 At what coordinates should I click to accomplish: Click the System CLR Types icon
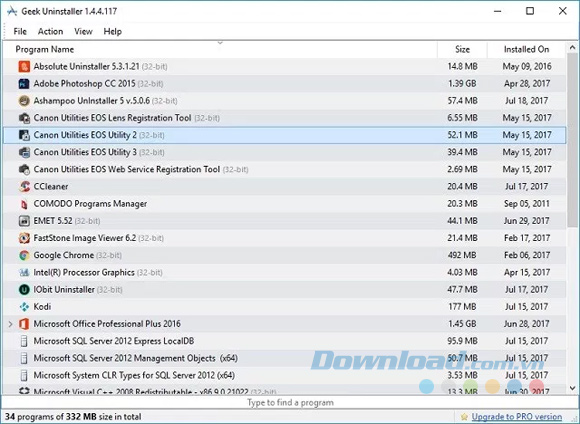[24, 376]
